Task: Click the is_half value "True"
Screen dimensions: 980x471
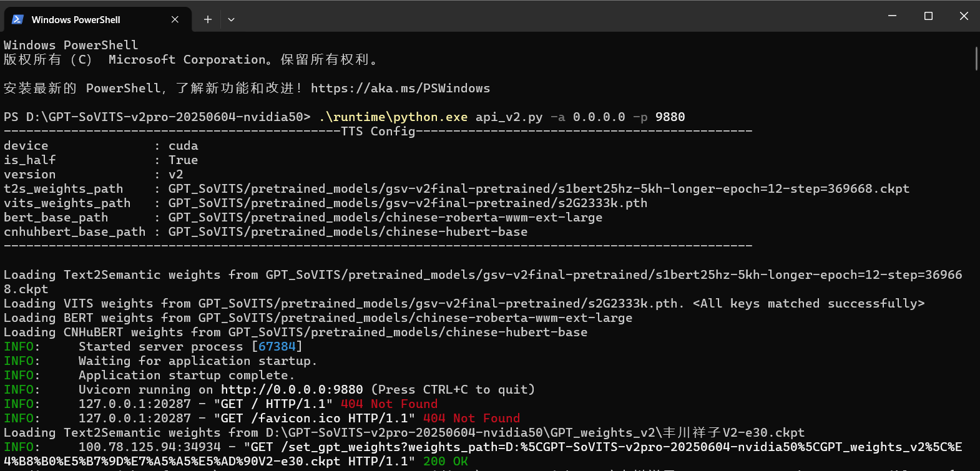Action: [x=184, y=160]
